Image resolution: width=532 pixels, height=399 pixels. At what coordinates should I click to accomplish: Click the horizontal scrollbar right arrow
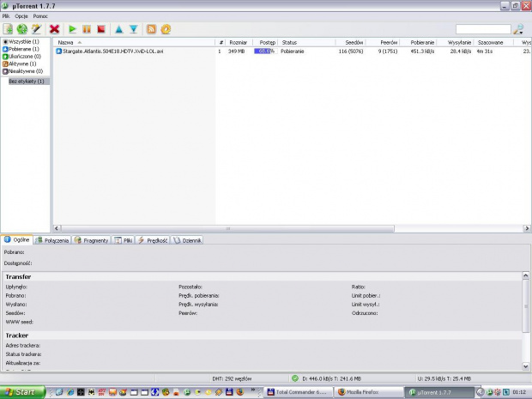pyautogui.click(x=527, y=228)
